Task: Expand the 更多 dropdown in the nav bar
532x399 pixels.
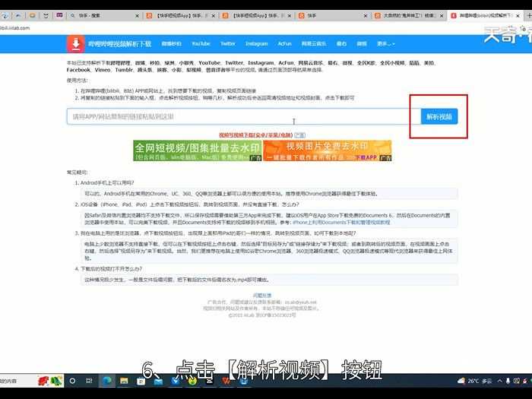Action: pos(386,44)
